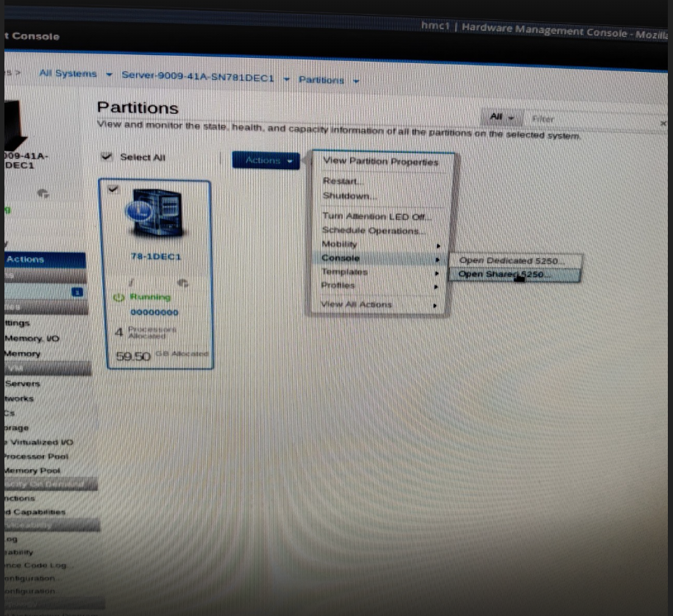
Task: Click the green Running power status icon
Action: [x=118, y=297]
